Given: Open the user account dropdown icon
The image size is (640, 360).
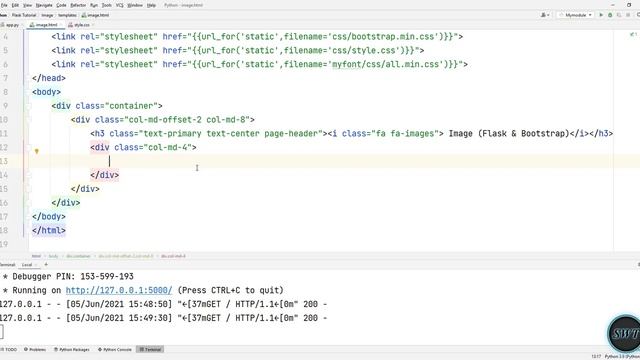Looking at the screenshot, I should (x=545, y=15).
